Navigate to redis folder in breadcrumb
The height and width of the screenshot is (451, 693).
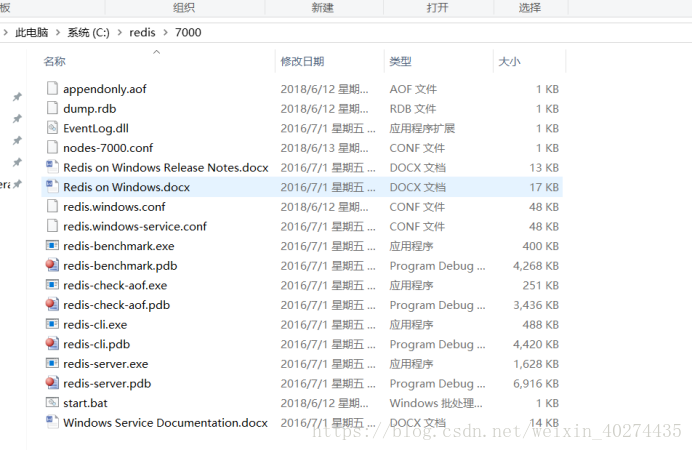click(x=142, y=32)
